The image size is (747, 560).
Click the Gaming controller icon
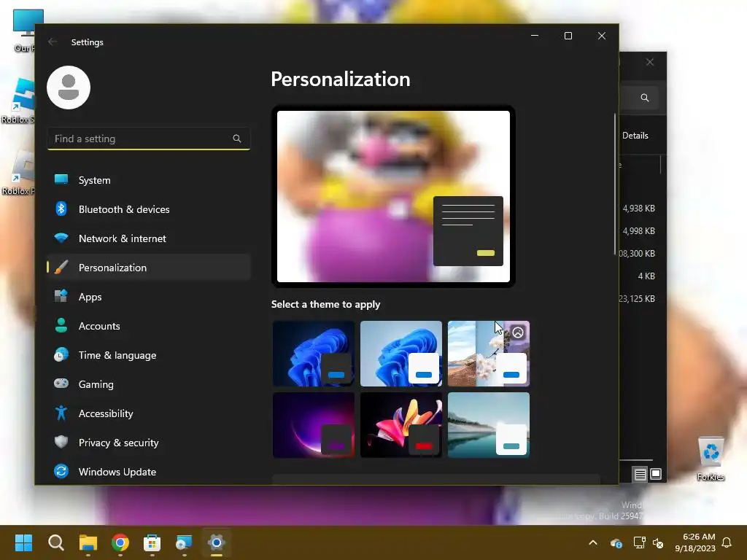coord(61,384)
